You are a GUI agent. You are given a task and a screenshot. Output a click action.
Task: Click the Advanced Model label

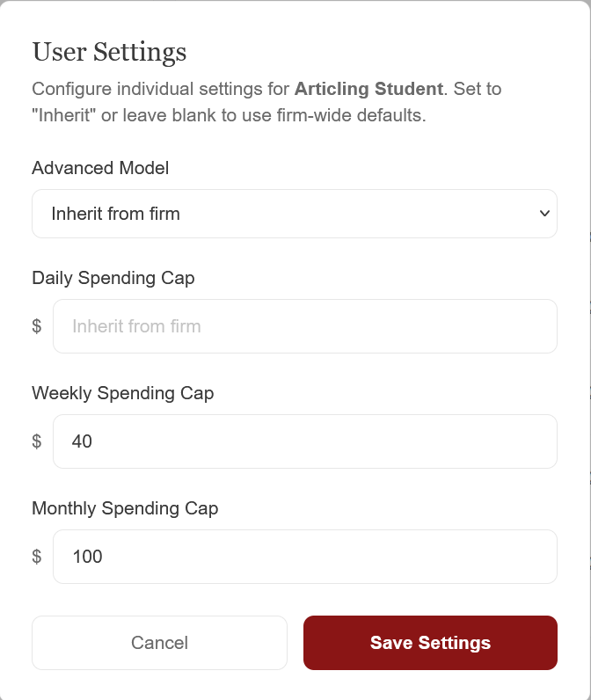click(100, 168)
